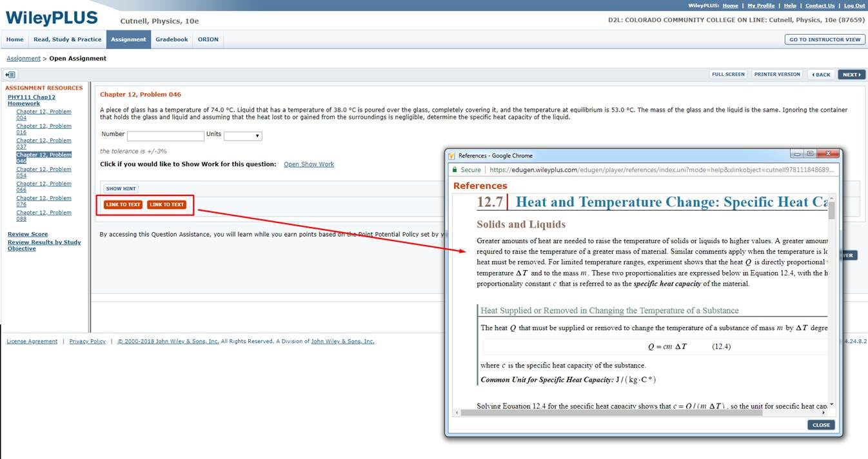The height and width of the screenshot is (459, 868).
Task: Click the Help link in the top bar
Action: [790, 6]
